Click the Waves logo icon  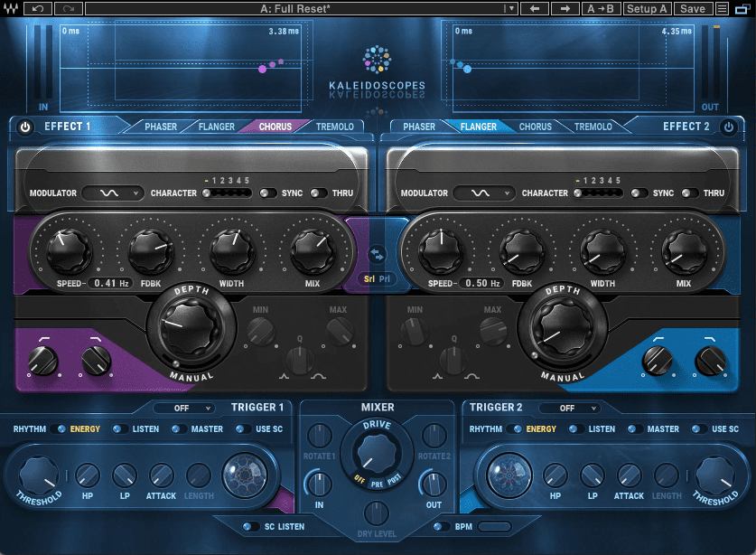pyautogui.click(x=11, y=8)
